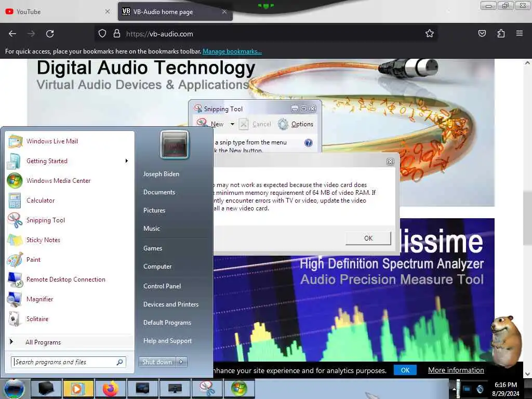Image resolution: width=532 pixels, height=399 pixels.
Task: Open Sticky Notes icon
Action: pyautogui.click(x=15, y=240)
